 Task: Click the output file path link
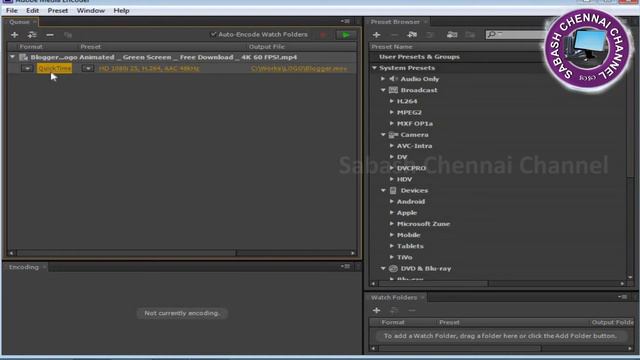tap(299, 69)
